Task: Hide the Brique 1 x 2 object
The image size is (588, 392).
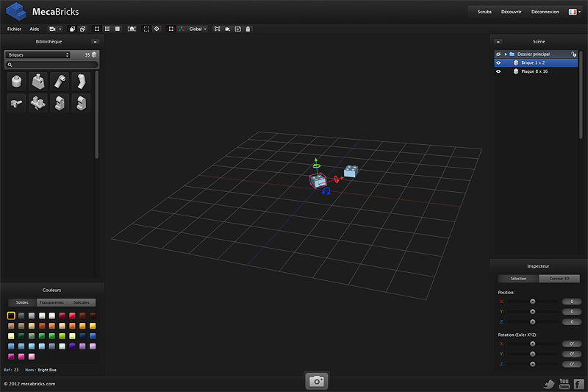Action: tap(498, 63)
